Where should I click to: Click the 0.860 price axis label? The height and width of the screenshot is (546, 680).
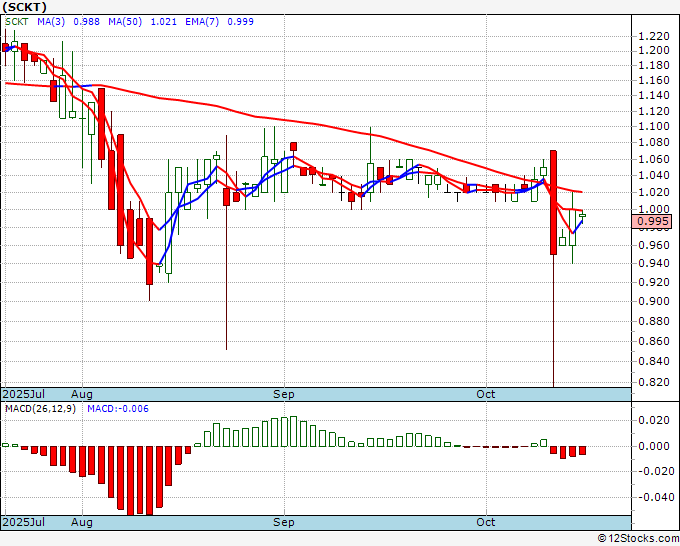point(654,341)
